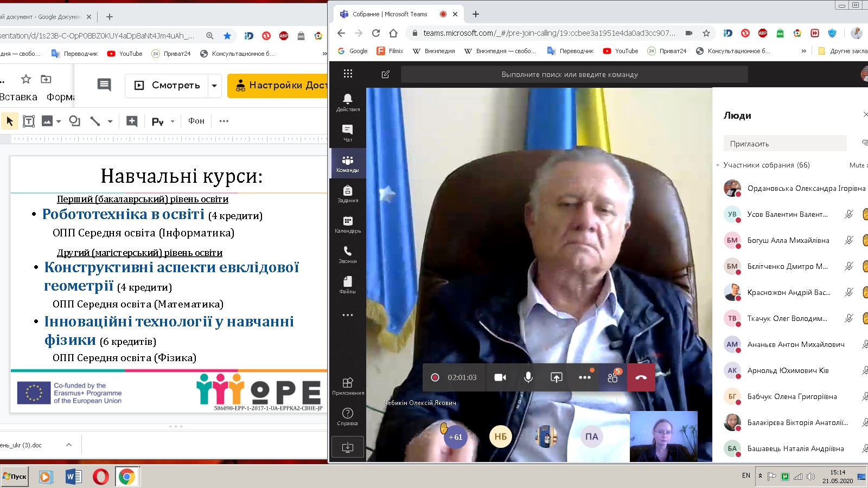
Task: Open the Вставка menu in Slides
Action: tap(18, 97)
